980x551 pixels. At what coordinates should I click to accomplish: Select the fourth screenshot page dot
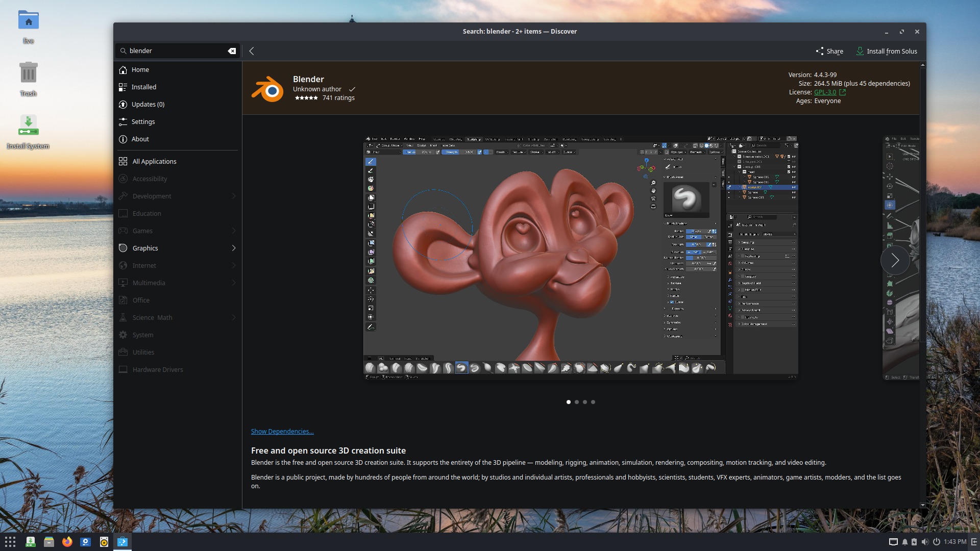pos(593,403)
